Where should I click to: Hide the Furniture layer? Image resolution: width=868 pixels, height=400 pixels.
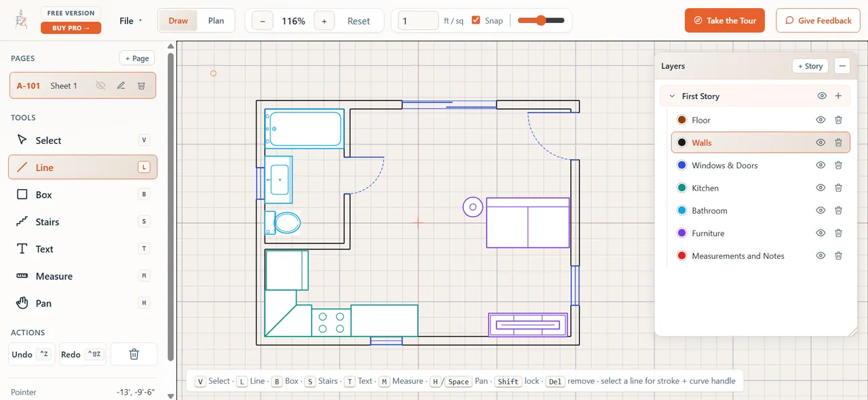point(821,233)
